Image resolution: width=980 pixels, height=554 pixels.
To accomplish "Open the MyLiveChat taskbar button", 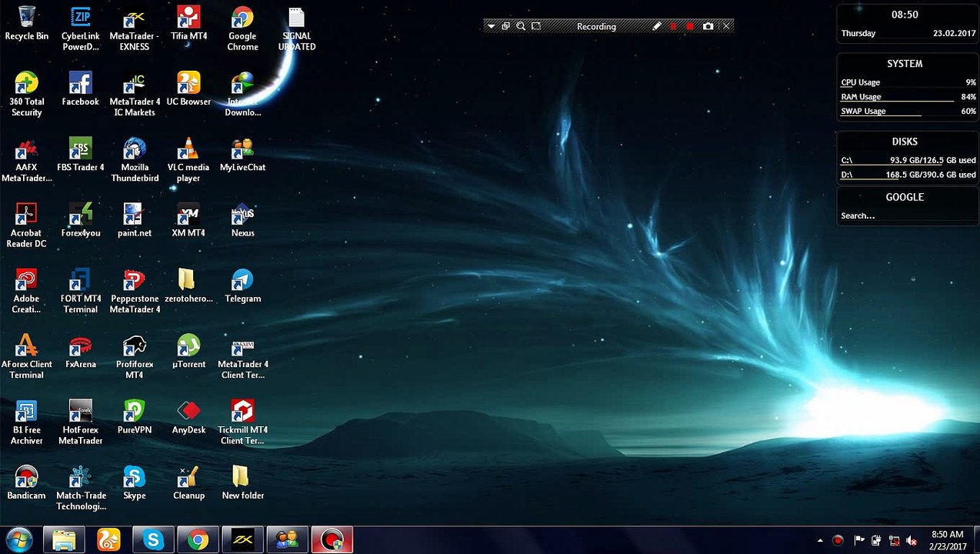I will coord(287,540).
